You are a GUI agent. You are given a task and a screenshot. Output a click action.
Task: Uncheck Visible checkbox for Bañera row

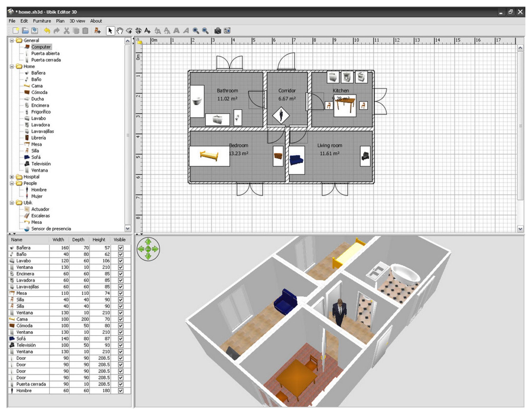pyautogui.click(x=120, y=248)
